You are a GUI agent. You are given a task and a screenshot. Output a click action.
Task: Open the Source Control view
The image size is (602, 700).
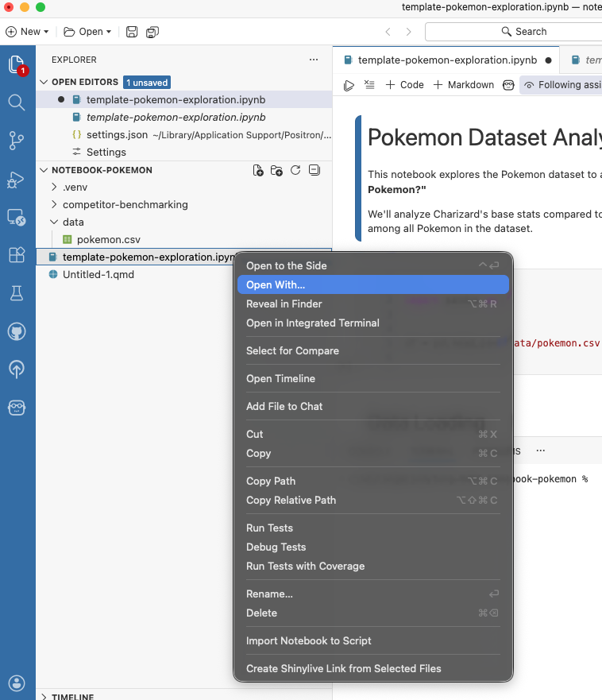point(17,141)
